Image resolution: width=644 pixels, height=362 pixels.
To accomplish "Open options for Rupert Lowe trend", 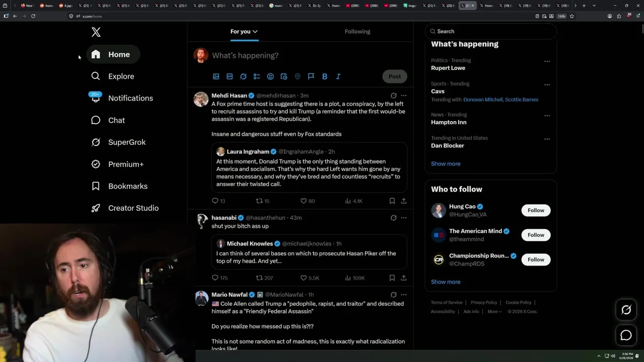I will tap(547, 61).
